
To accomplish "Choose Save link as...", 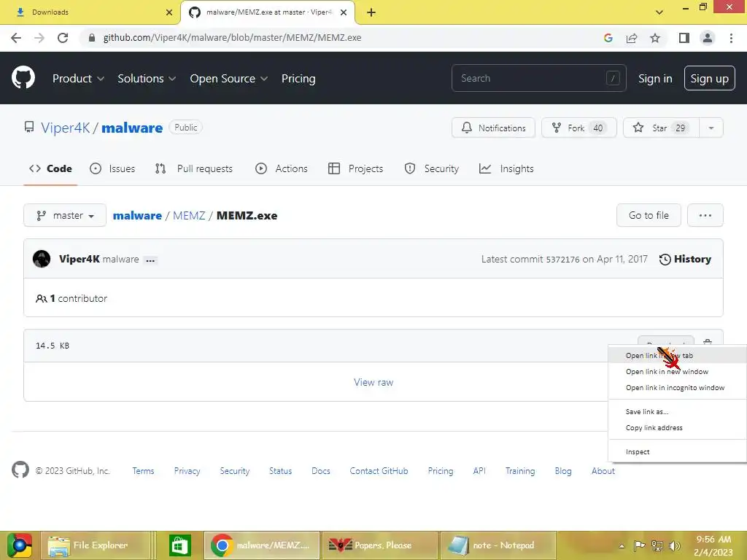I will point(677,411).
